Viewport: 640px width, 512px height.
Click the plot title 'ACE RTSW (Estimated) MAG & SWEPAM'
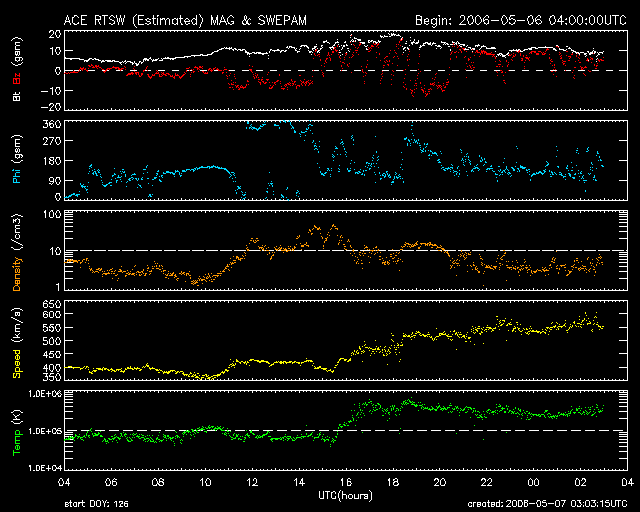[x=185, y=20]
